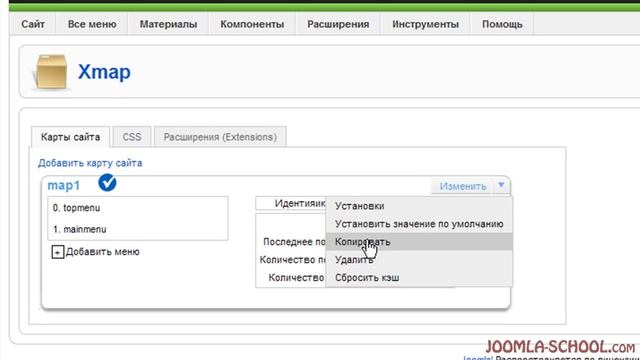The image size is (640, 360).
Task: Choose Установки from the dropdown menu
Action: tap(419, 206)
